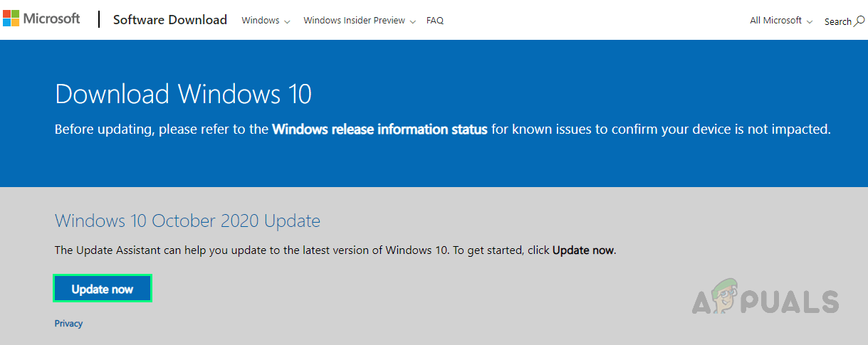
Task: Click the Software Download site title
Action: click(x=170, y=20)
